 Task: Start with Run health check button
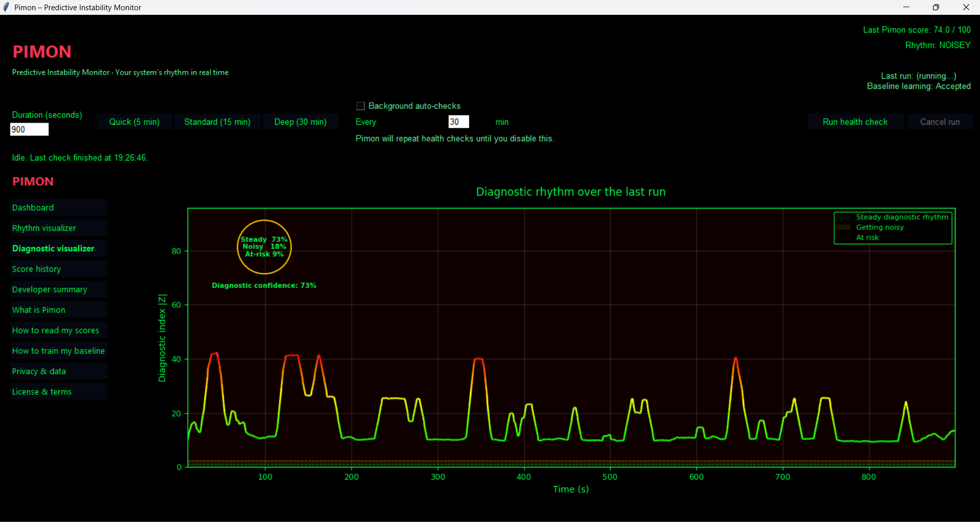(x=855, y=122)
